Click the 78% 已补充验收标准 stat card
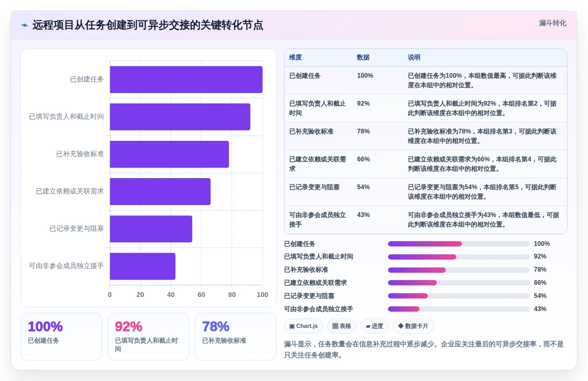 (236, 337)
